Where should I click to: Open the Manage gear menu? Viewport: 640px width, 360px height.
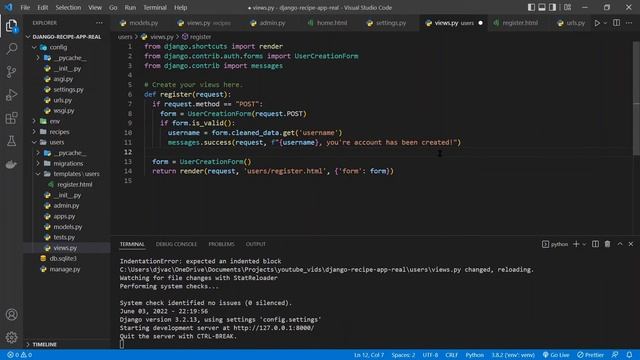(x=11, y=337)
